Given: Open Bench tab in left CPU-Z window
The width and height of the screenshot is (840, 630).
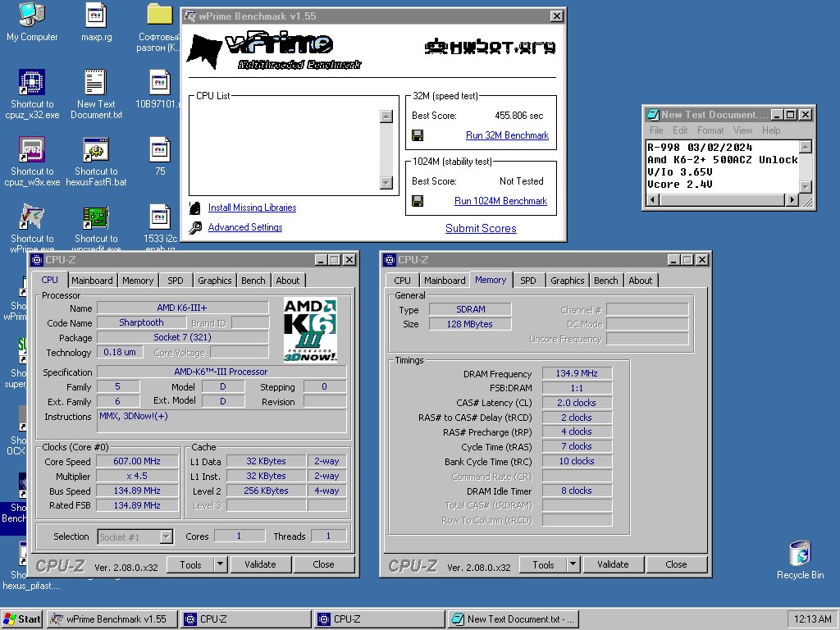Looking at the screenshot, I should click(253, 281).
